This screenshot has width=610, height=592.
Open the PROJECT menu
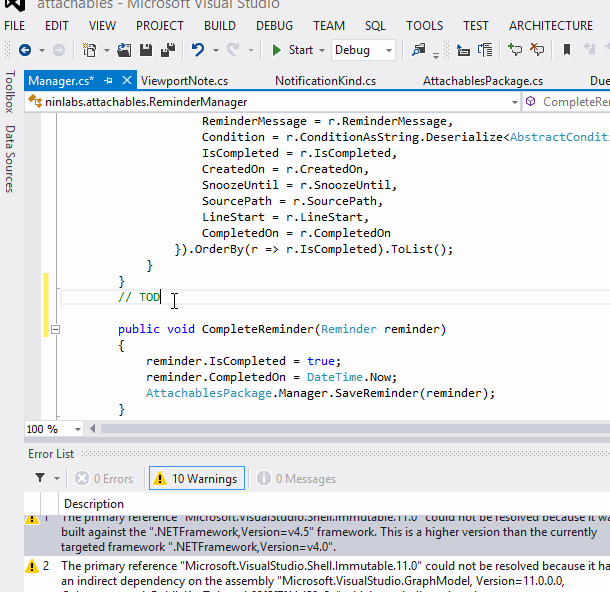pos(160,26)
